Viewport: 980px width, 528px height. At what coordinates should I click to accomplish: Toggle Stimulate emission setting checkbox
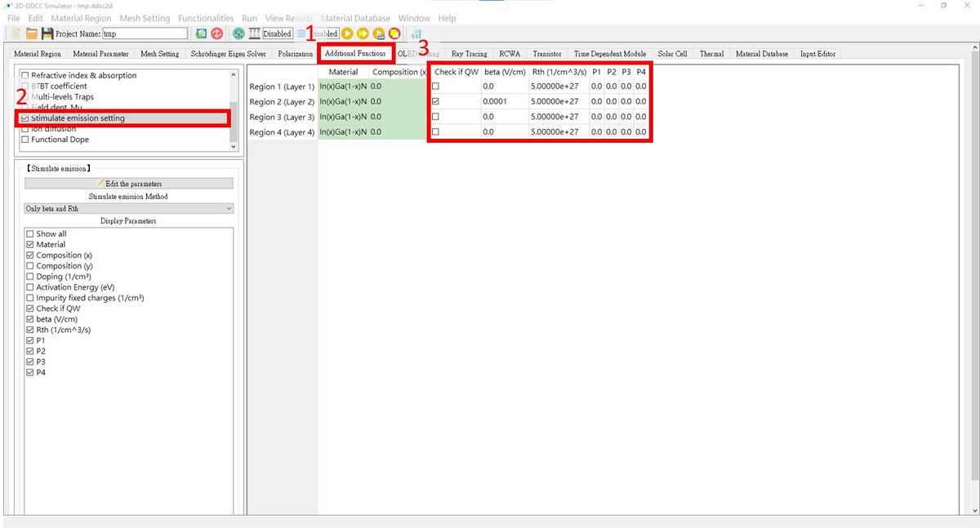(25, 118)
